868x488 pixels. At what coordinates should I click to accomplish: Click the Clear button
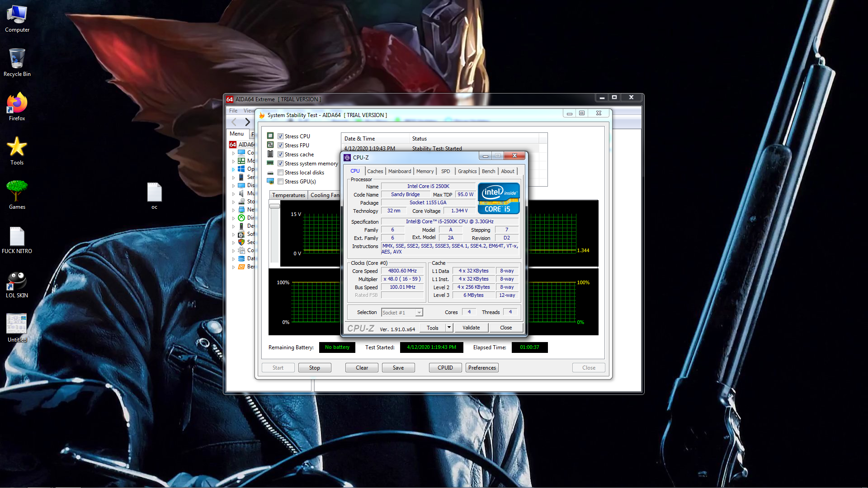362,368
